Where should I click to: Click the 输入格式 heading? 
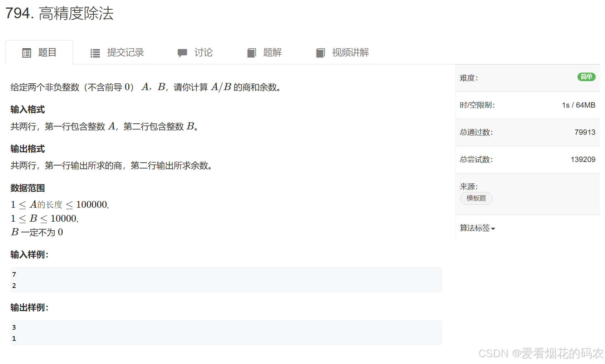point(28,109)
